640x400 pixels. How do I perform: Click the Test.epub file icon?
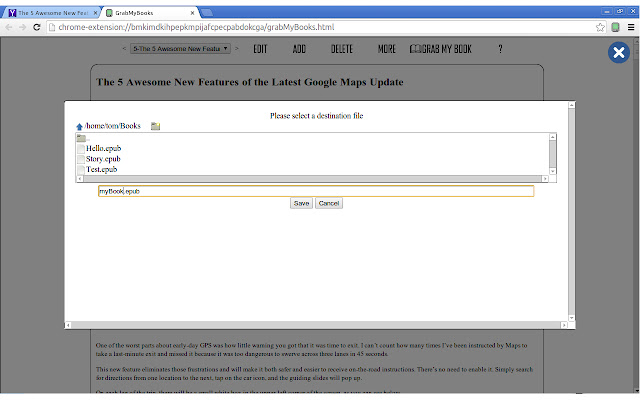(81, 170)
